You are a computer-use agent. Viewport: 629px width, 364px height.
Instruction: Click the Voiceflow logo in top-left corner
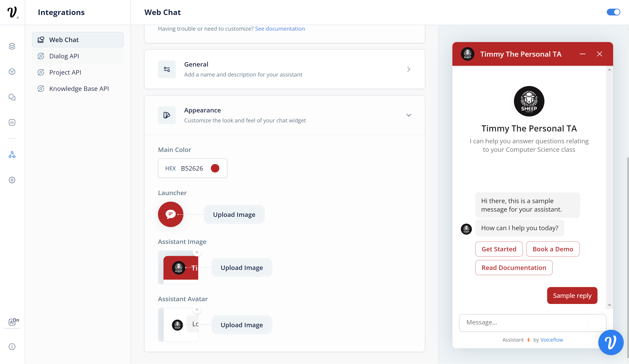click(x=12, y=12)
